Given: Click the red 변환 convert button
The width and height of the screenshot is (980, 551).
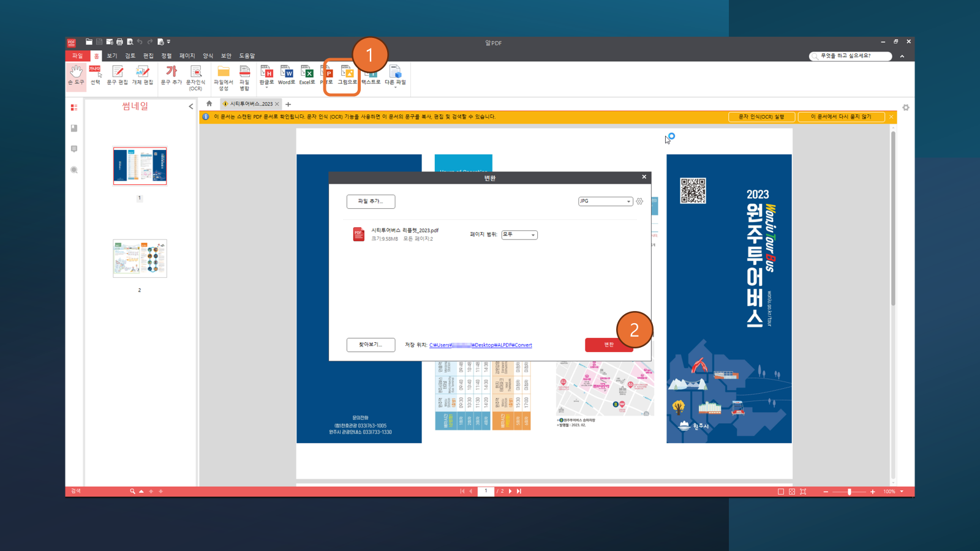Looking at the screenshot, I should tap(609, 345).
